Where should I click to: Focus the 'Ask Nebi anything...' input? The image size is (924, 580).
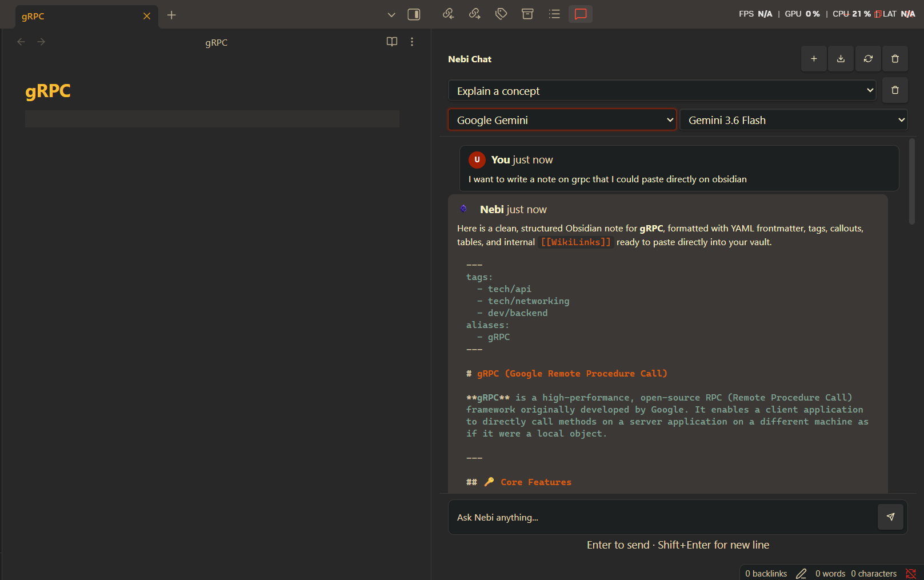click(x=663, y=518)
